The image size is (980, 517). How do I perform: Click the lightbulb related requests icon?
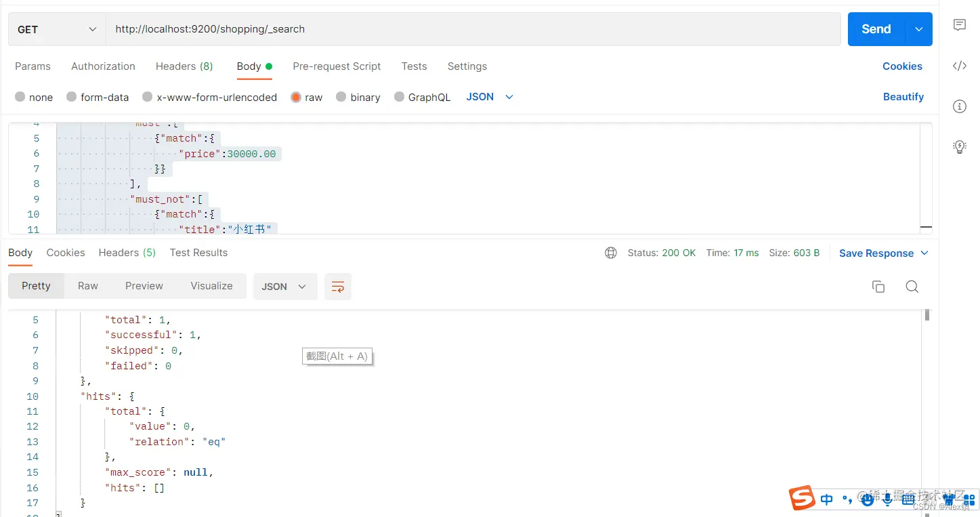(959, 146)
